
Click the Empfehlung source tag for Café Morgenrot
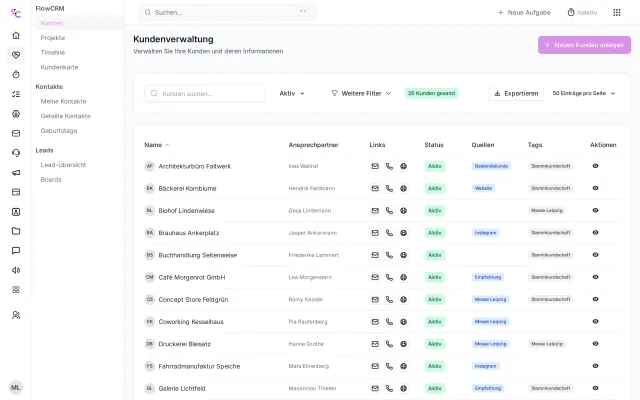click(x=487, y=277)
